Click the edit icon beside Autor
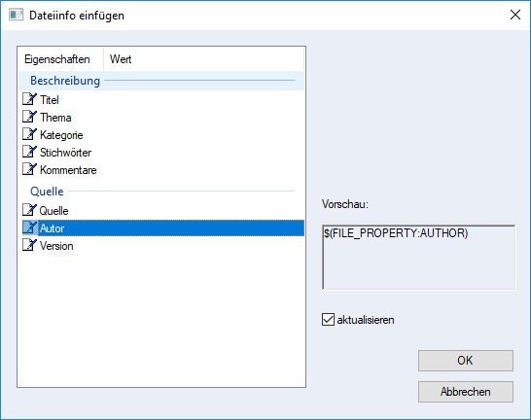531x420 pixels. coord(29,227)
